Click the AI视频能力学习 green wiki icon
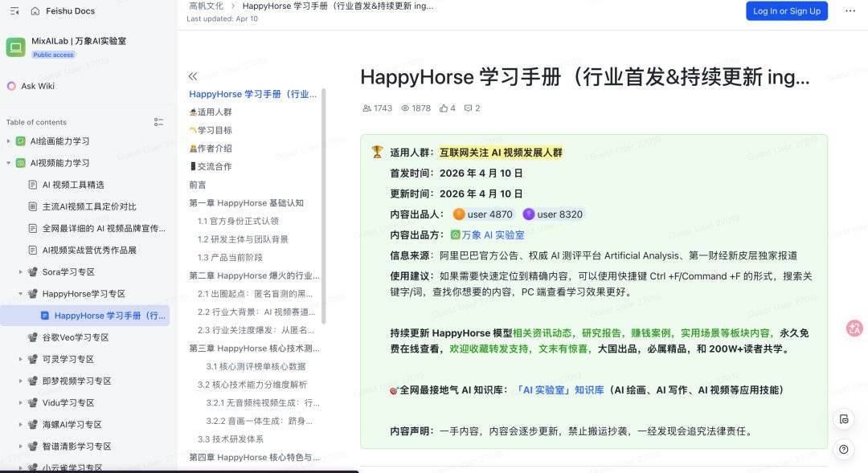 [x=20, y=163]
